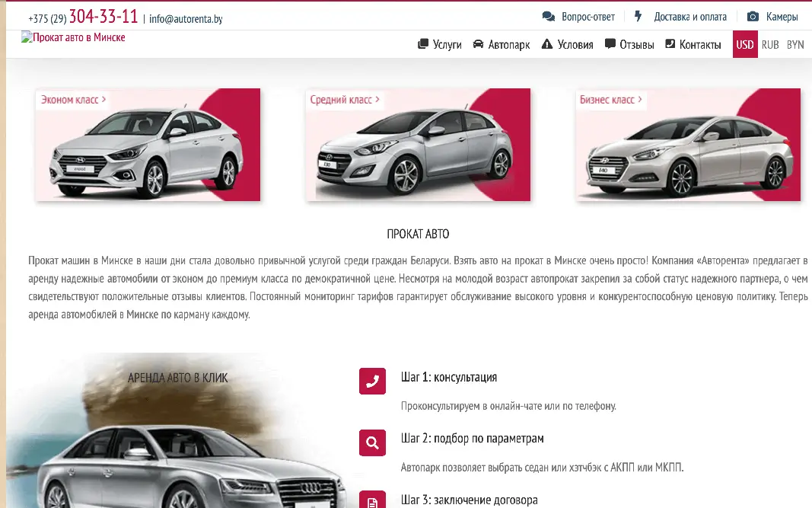Image resolution: width=812 pixels, height=508 pixels.
Task: Click the lightning bolt icon for Доставка и оплата
Action: tap(638, 17)
